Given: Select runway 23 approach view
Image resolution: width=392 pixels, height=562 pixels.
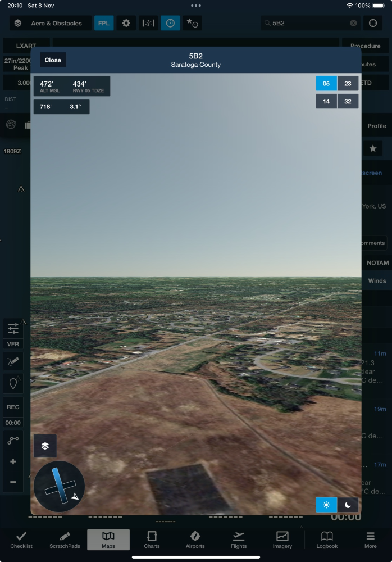Looking at the screenshot, I should pyautogui.click(x=348, y=84).
